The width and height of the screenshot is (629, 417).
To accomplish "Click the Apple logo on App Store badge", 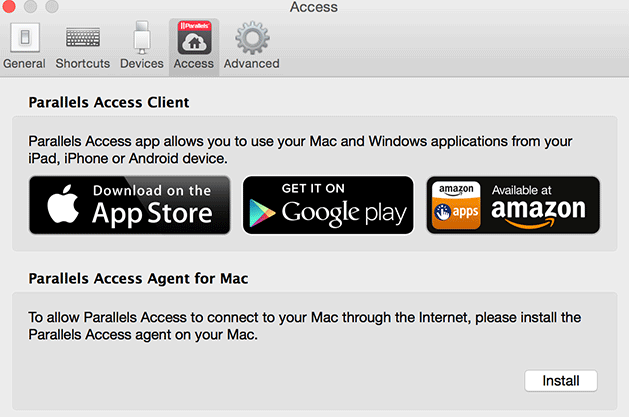I will pos(63,204).
